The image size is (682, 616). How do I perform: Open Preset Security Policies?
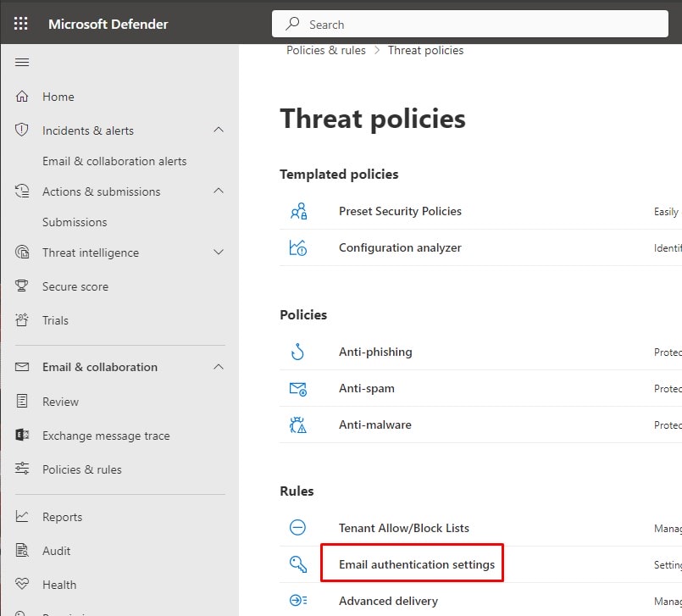[x=400, y=211]
